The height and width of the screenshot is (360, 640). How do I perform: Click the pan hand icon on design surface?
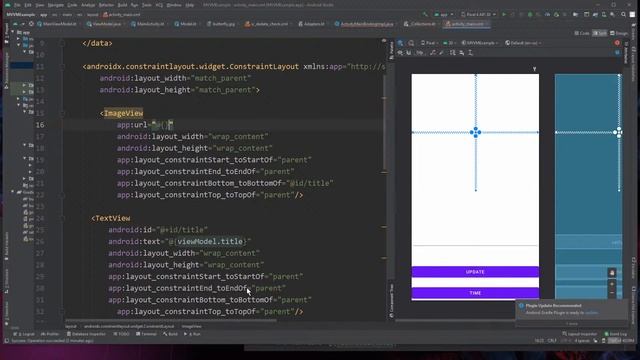[x=612, y=272]
